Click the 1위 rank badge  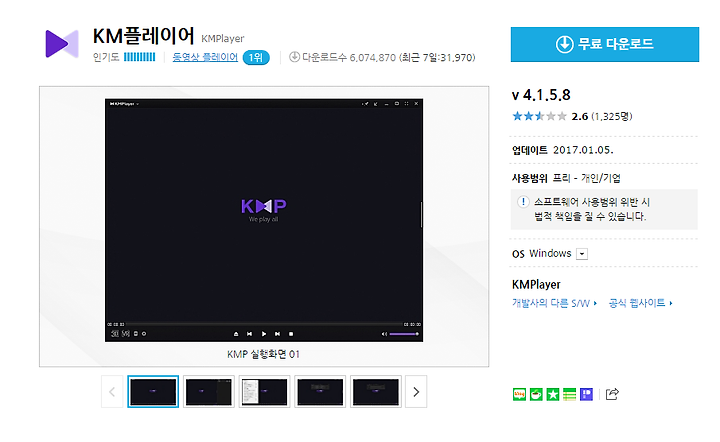255,57
